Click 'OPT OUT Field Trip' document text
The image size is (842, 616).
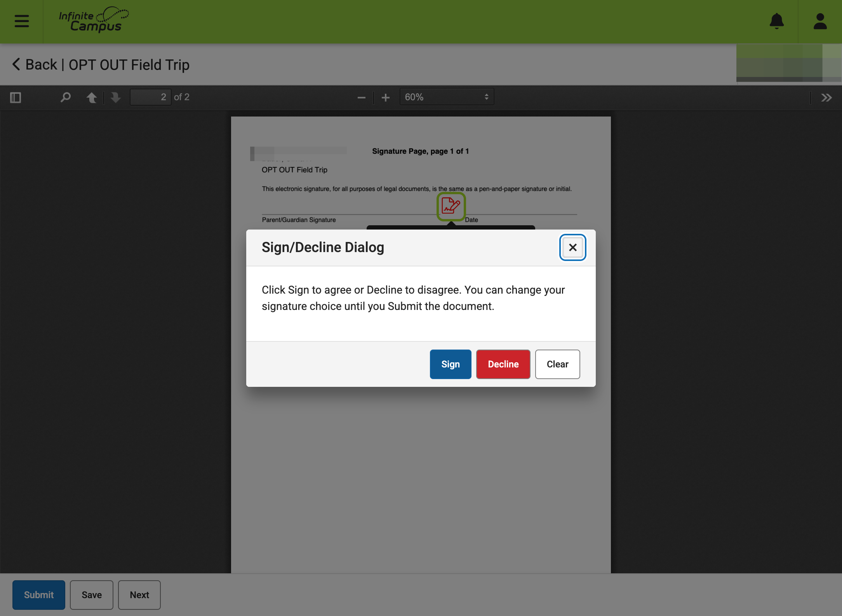[x=294, y=170]
